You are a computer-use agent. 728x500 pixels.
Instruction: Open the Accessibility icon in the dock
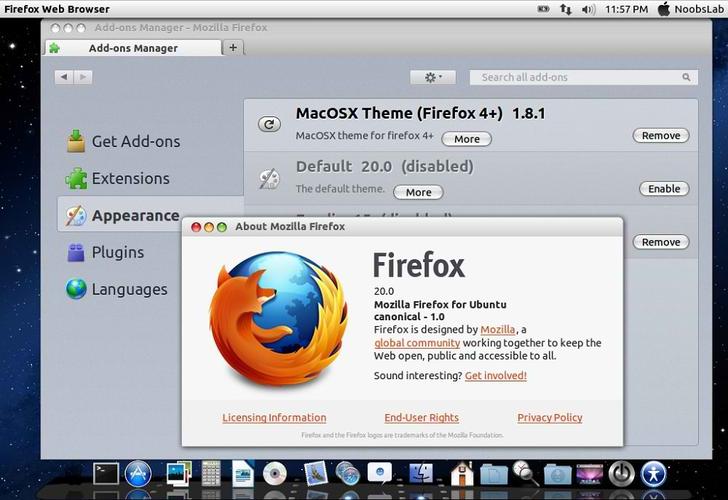[654, 474]
